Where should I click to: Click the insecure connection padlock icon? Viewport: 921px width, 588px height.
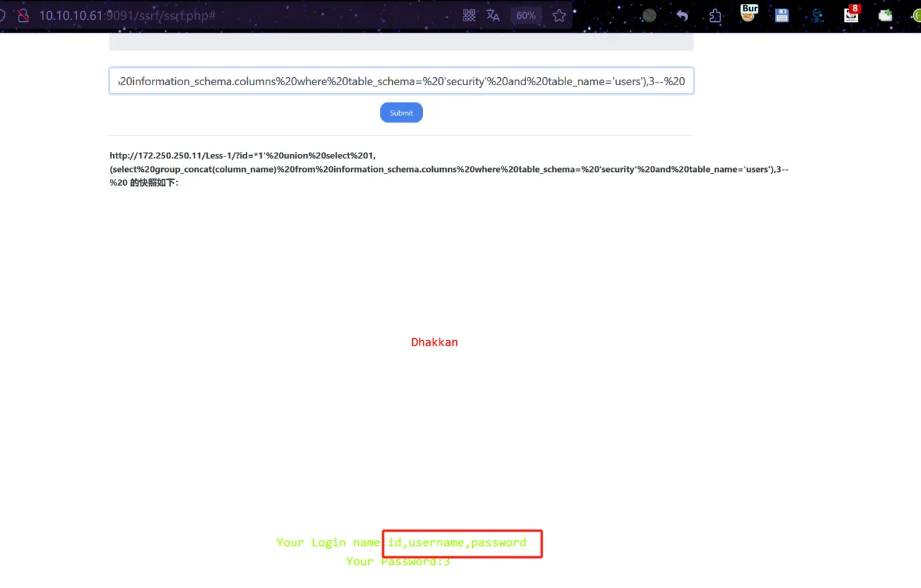point(23,15)
